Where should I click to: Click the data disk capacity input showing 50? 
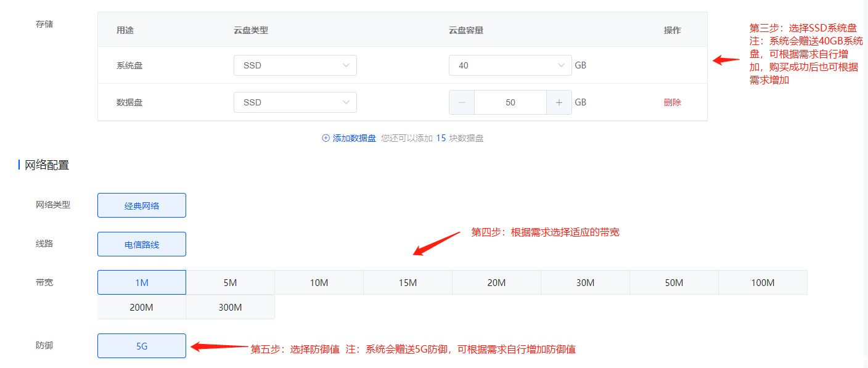tap(510, 102)
